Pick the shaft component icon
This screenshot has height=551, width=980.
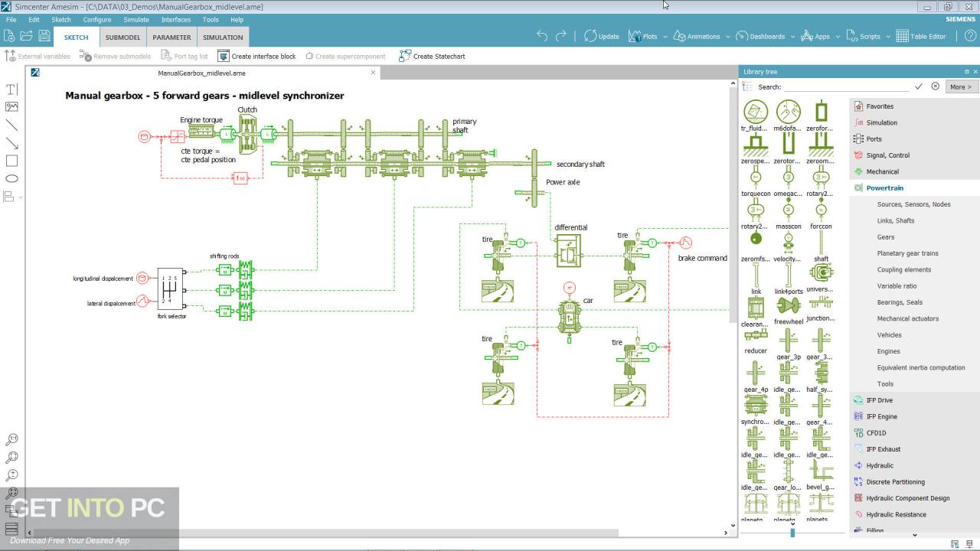click(x=821, y=242)
